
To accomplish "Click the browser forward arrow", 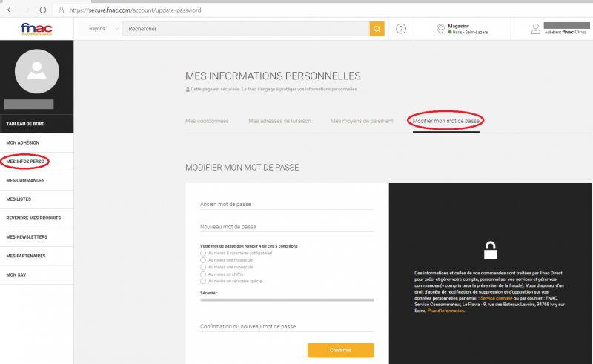I will [27, 10].
